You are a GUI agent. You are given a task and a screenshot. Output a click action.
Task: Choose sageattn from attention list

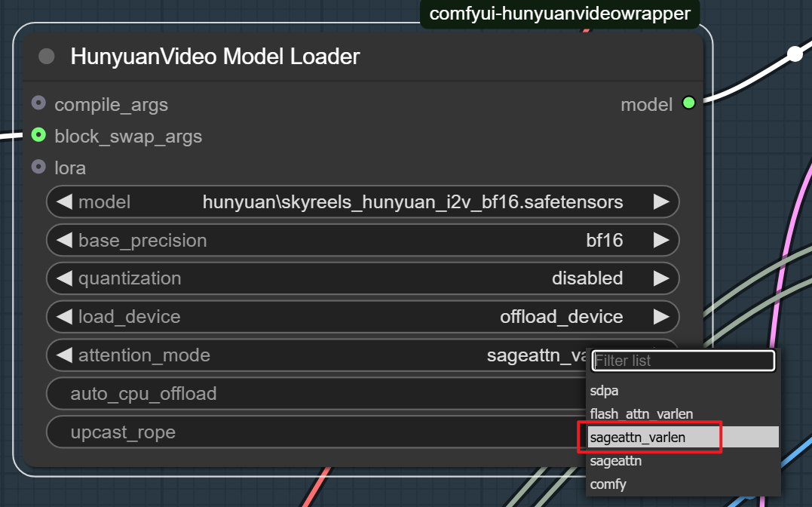pos(683,460)
